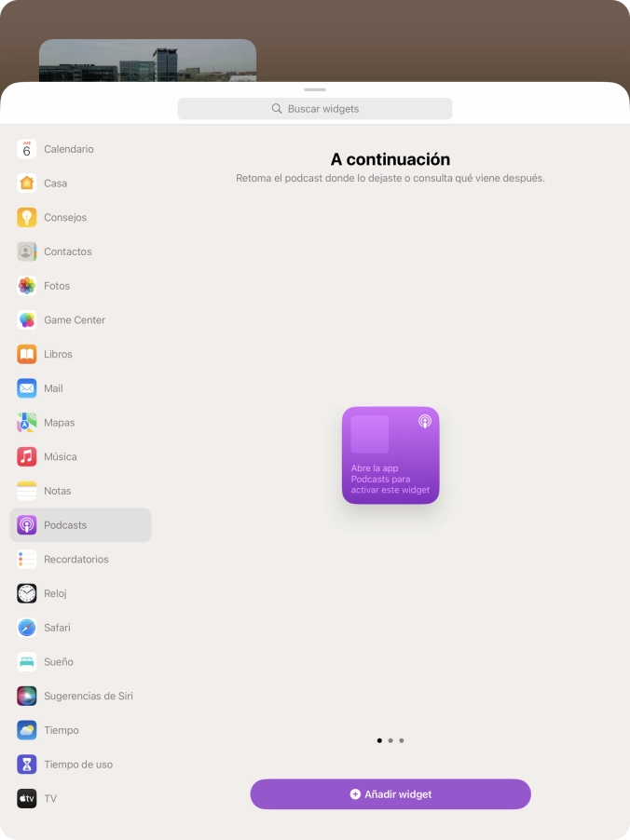
Task: Select the Casa house icon
Action: [27, 183]
